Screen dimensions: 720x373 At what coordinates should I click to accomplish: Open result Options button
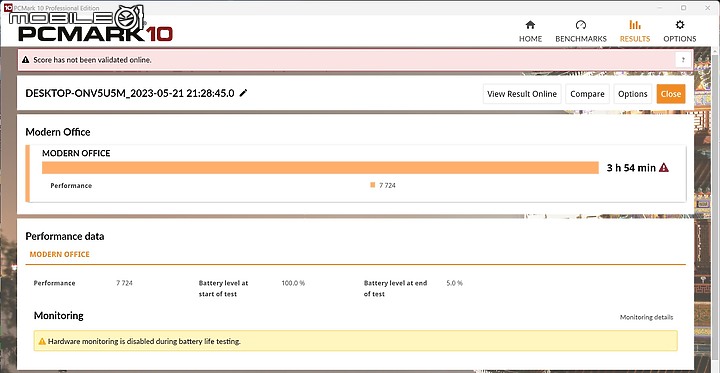click(632, 94)
